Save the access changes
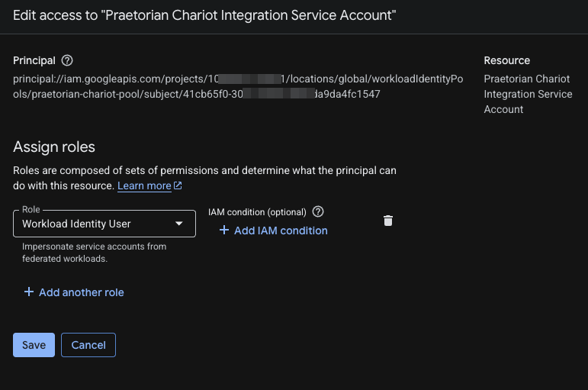This screenshot has height=390, width=588. tap(34, 345)
